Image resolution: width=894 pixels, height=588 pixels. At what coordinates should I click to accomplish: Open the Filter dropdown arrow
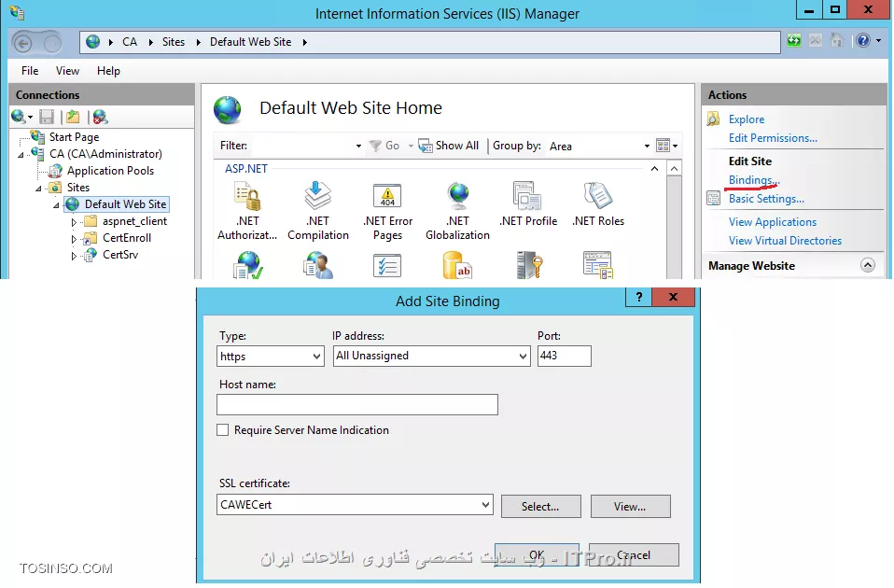click(358, 146)
